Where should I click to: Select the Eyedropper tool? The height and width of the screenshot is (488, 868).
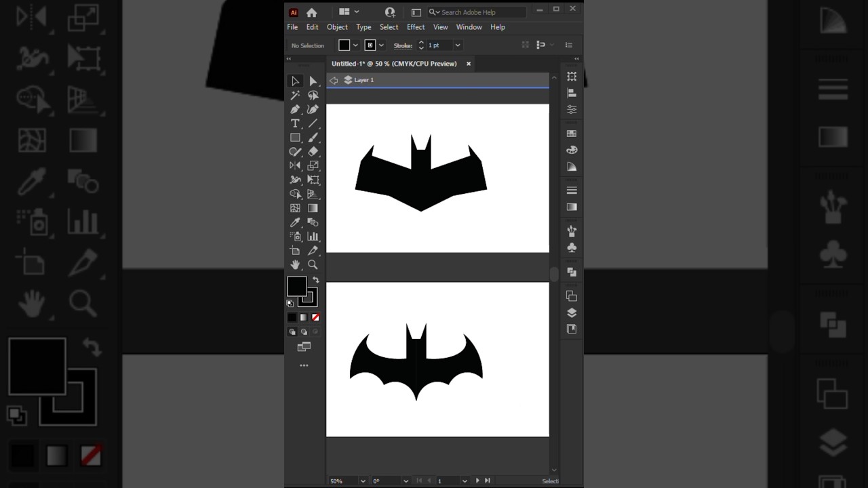point(295,222)
